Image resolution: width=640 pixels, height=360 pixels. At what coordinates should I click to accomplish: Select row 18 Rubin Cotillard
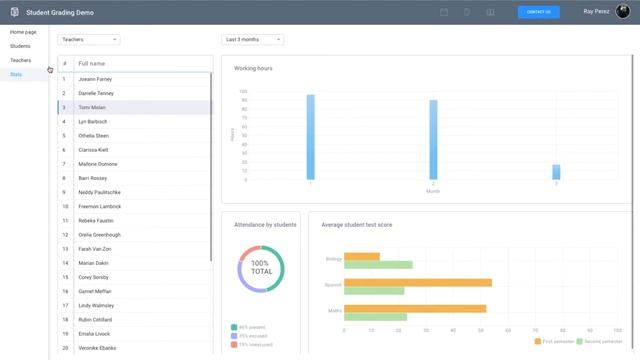click(135, 320)
